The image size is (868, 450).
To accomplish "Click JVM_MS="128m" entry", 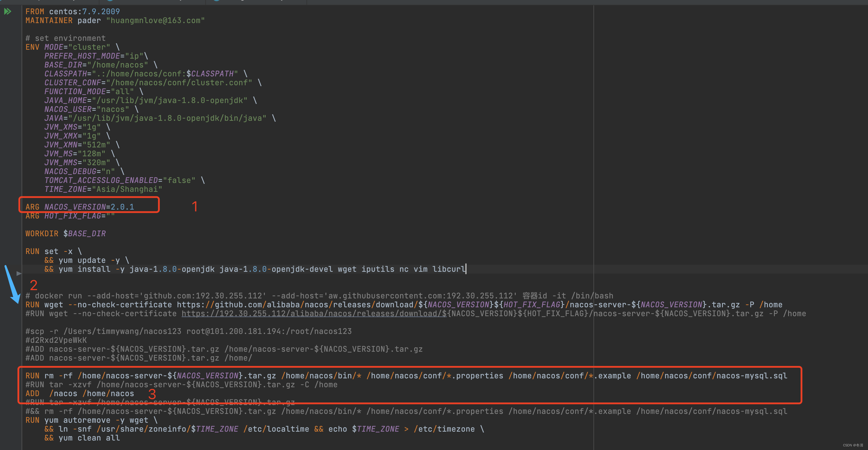I will pos(80,154).
